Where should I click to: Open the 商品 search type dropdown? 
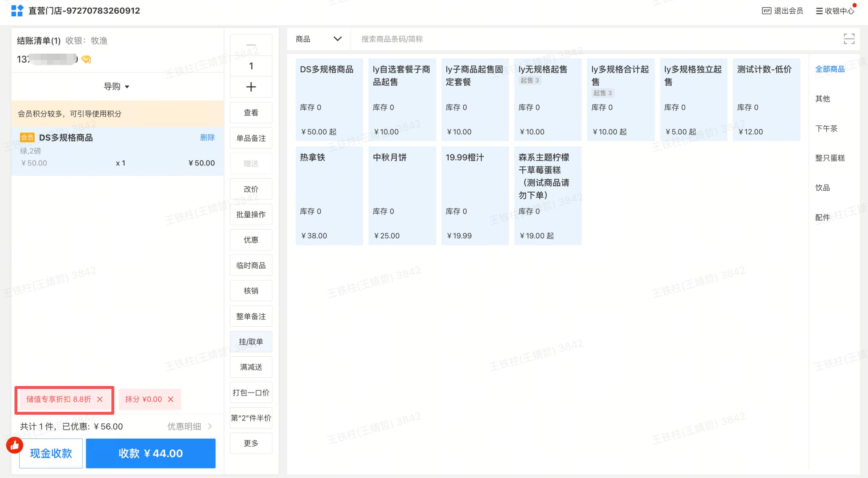[x=318, y=39]
